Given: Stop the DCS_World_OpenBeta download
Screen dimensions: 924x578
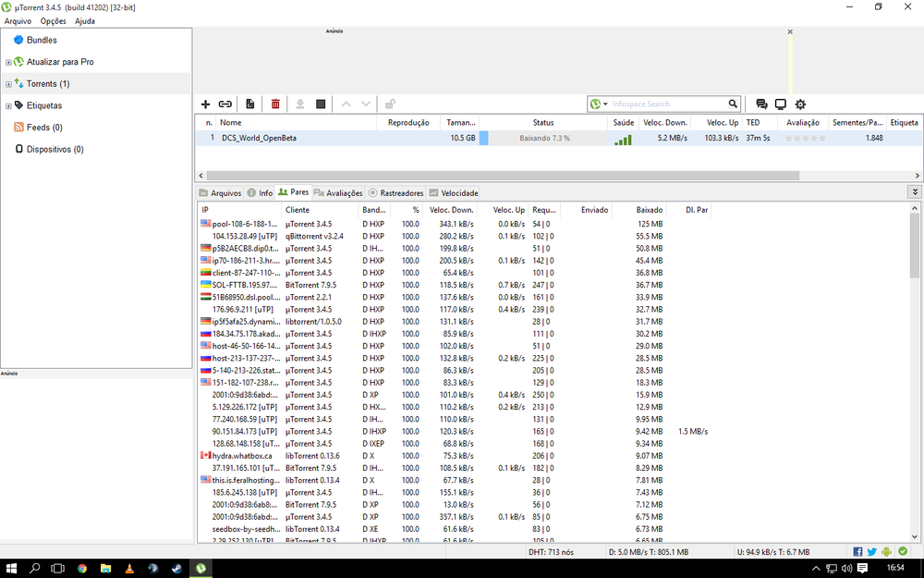Looking at the screenshot, I should pyautogui.click(x=320, y=104).
